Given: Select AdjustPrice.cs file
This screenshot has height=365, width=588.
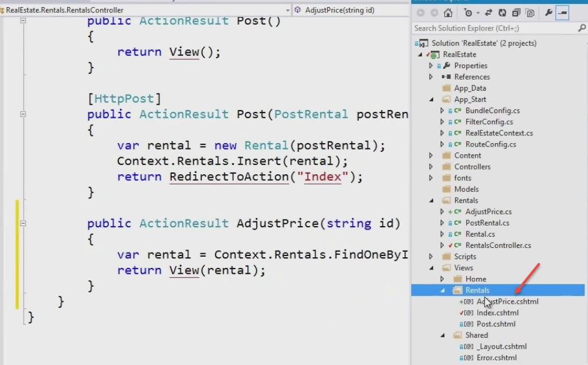Looking at the screenshot, I should [x=489, y=212].
